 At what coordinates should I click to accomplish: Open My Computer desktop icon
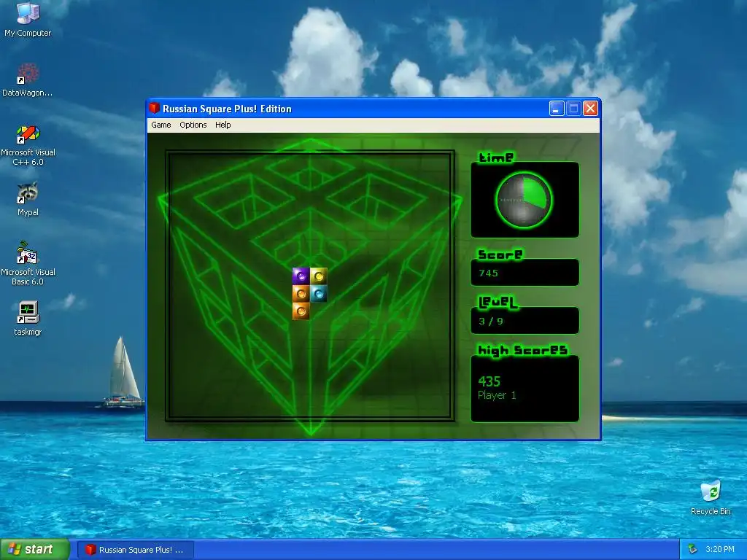[x=28, y=20]
